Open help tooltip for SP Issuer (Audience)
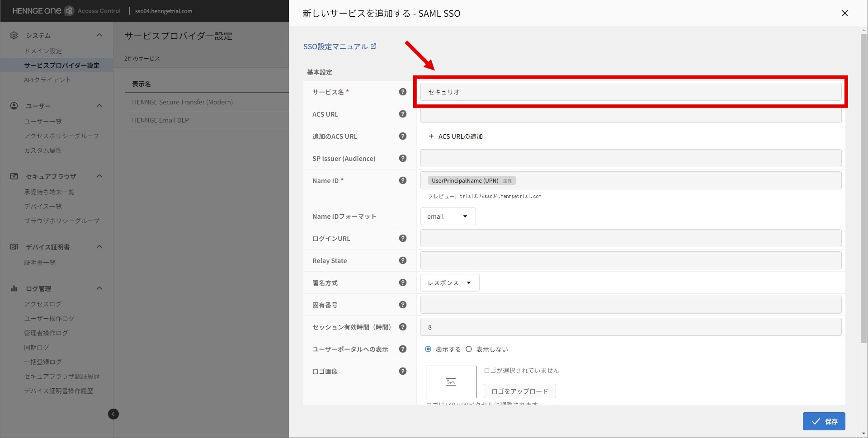This screenshot has height=438, width=868. [402, 158]
